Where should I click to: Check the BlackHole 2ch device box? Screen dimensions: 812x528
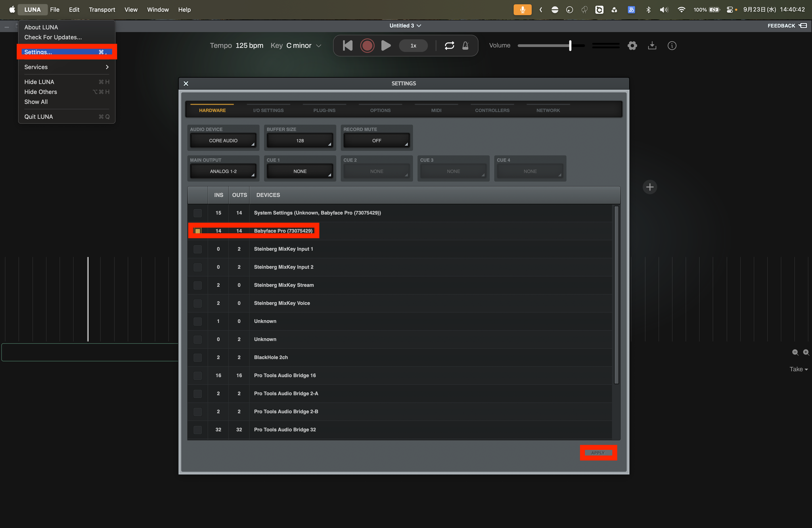click(197, 357)
